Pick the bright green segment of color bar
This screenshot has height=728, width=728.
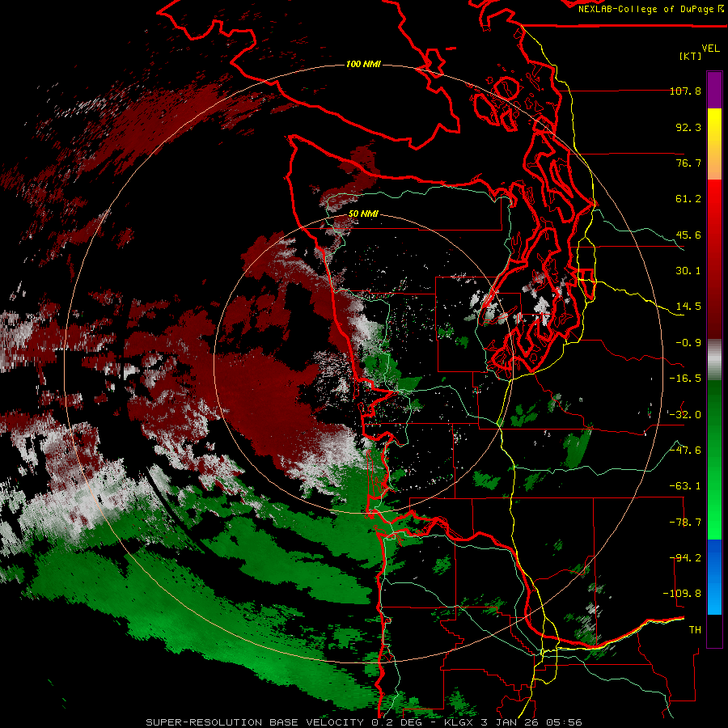click(714, 506)
